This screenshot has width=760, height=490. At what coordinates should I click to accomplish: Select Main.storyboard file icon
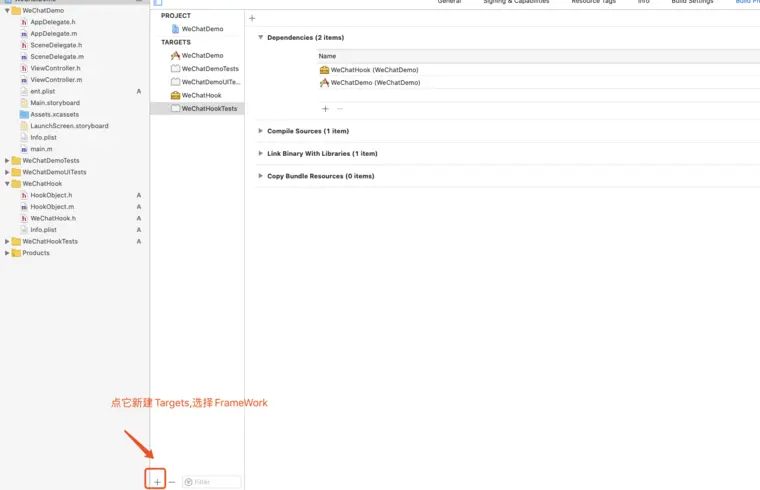[24, 103]
